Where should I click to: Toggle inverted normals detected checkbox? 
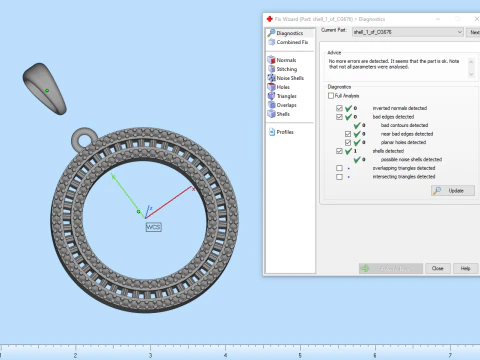(x=339, y=108)
